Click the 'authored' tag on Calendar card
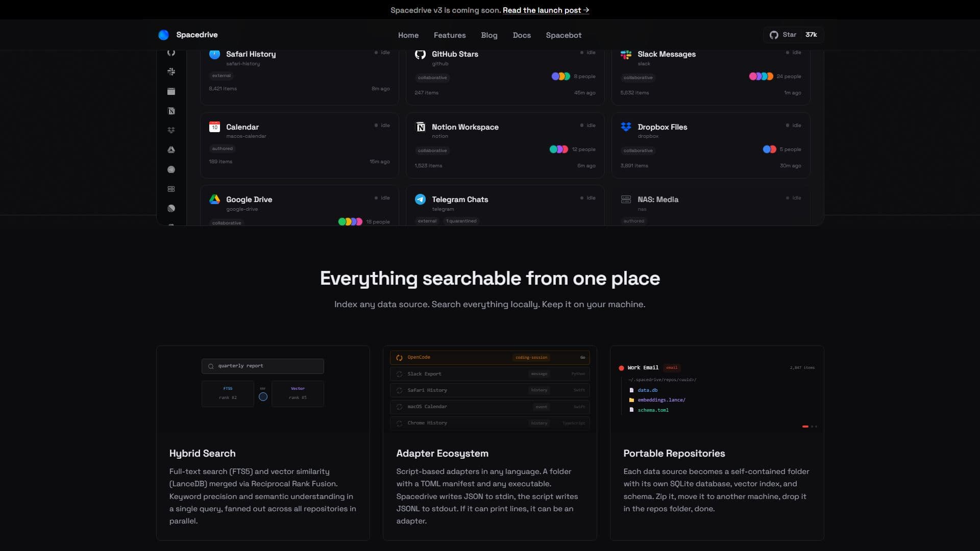The image size is (980, 551). pos(222,148)
